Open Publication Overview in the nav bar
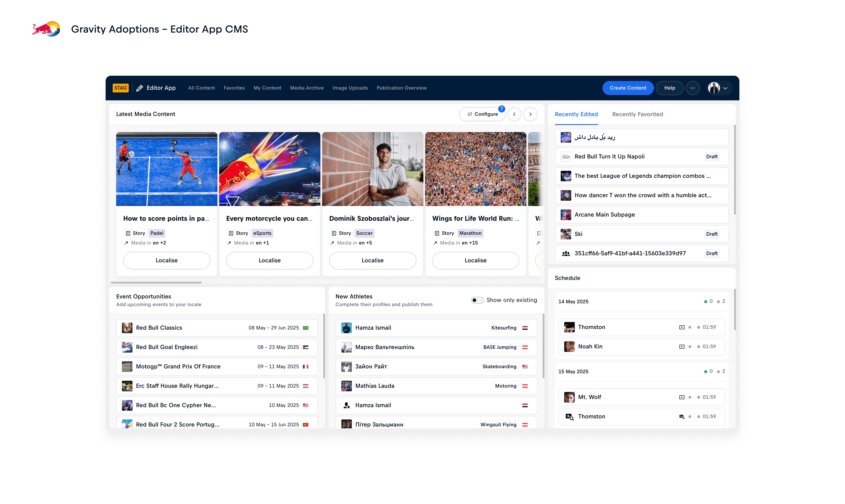This screenshot has height=504, width=845. point(401,88)
